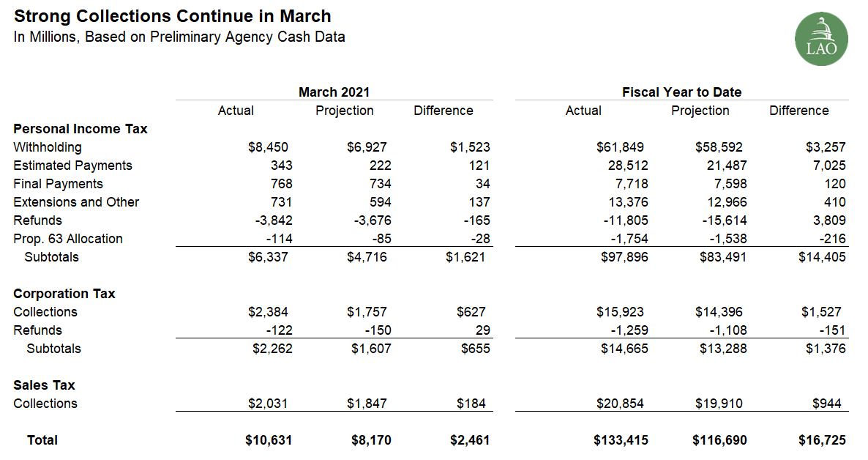The width and height of the screenshot is (868, 460).
Task: Click the 'Sales Tax' section heading
Action: pos(44,385)
